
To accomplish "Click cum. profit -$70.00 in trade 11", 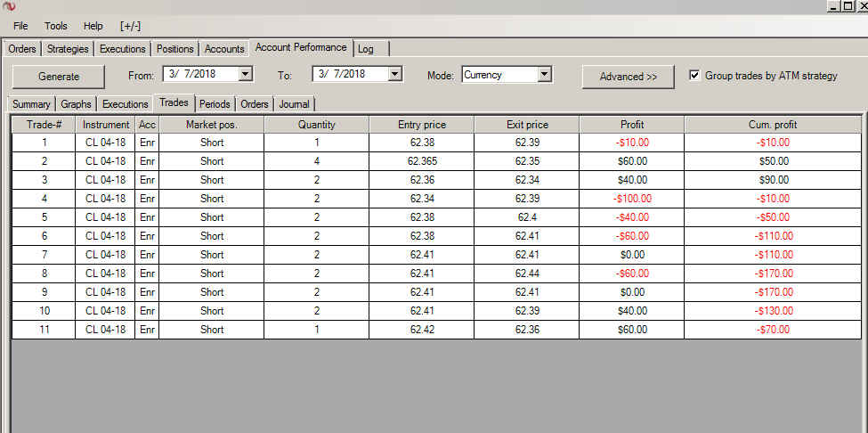I will pyautogui.click(x=773, y=330).
